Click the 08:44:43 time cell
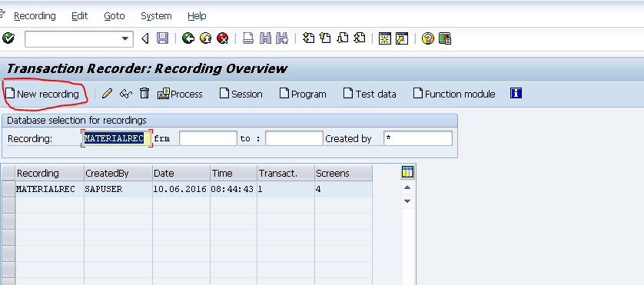The height and width of the screenshot is (285, 644). coord(234,189)
